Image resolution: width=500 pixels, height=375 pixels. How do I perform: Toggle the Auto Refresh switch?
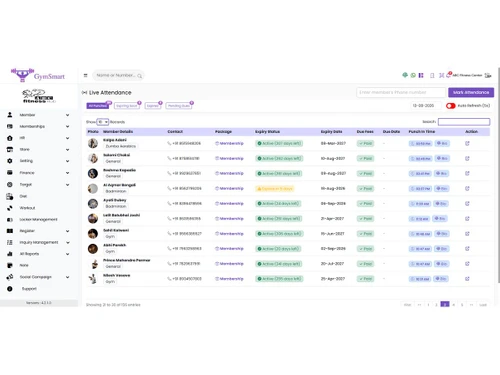coord(450,106)
